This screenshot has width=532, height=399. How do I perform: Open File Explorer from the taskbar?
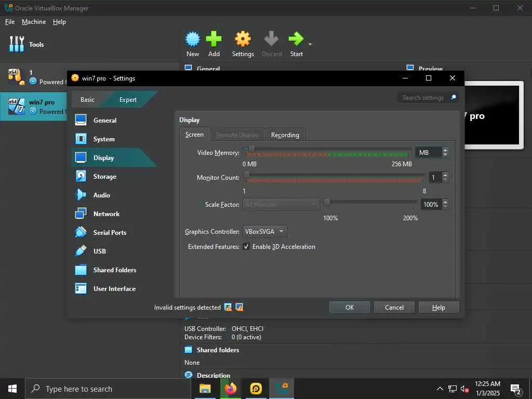click(205, 389)
